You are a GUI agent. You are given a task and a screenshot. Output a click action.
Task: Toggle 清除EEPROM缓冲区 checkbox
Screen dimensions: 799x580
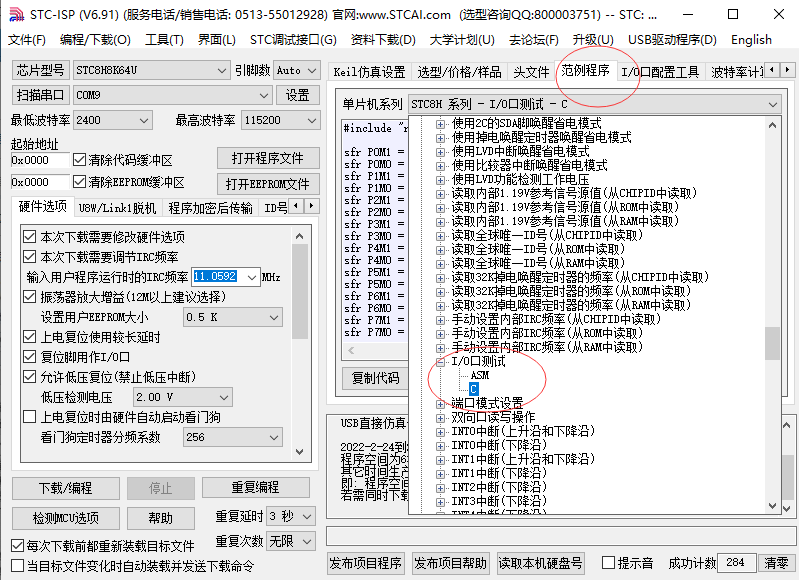79,182
